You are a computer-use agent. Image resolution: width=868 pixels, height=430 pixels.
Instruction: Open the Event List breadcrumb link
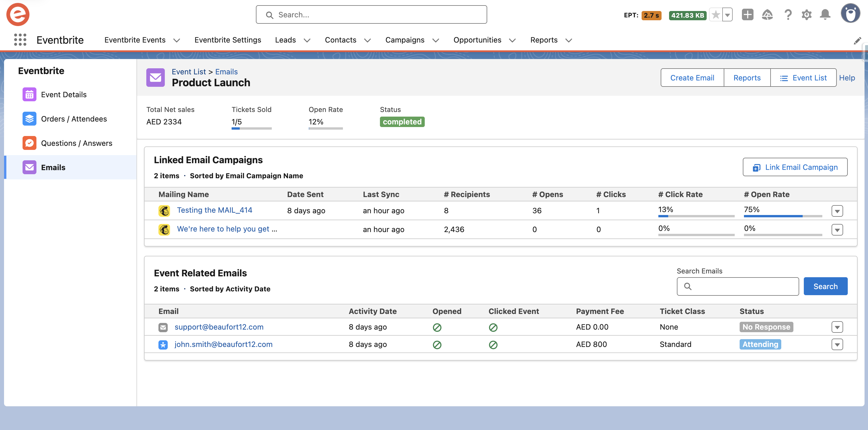[x=189, y=72]
